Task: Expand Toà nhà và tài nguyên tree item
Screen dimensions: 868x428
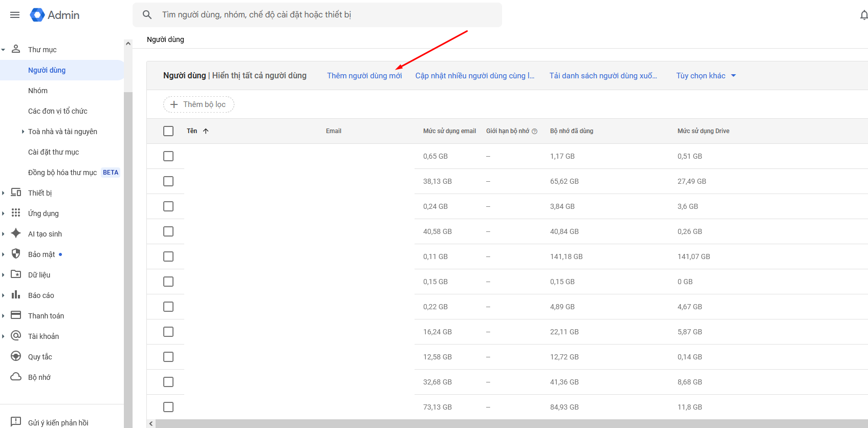Action: (23, 132)
